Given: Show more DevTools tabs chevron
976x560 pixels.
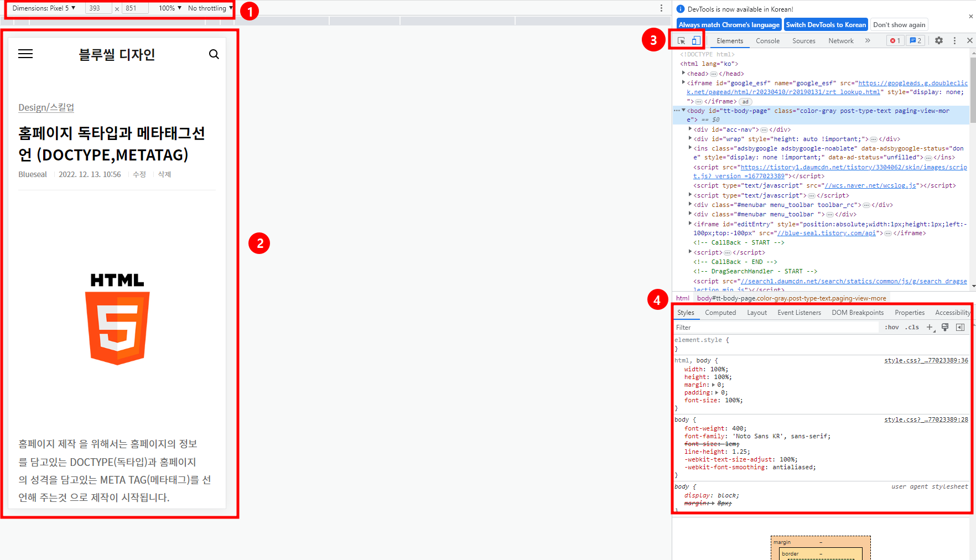Looking at the screenshot, I should pyautogui.click(x=868, y=40).
